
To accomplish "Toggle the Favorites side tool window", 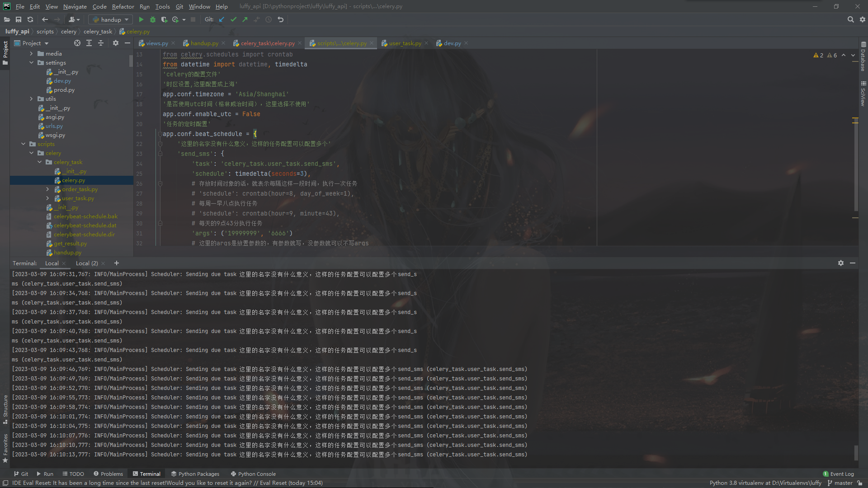I will 5,448.
